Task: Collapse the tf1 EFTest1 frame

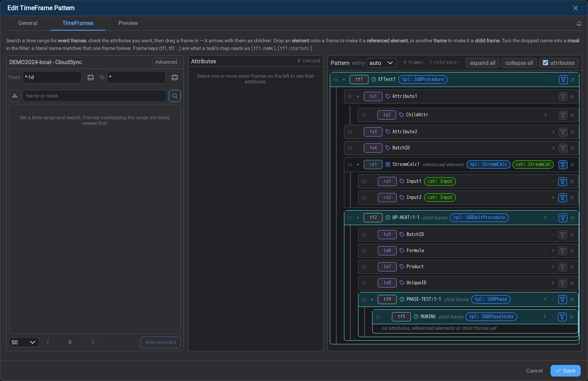Action: [344, 80]
